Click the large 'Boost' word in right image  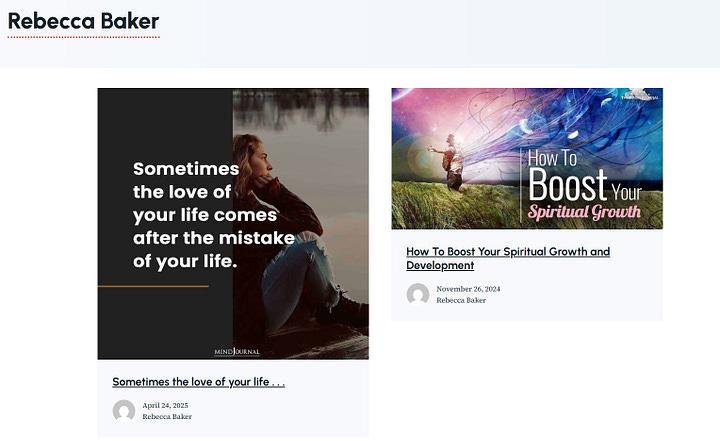click(568, 185)
